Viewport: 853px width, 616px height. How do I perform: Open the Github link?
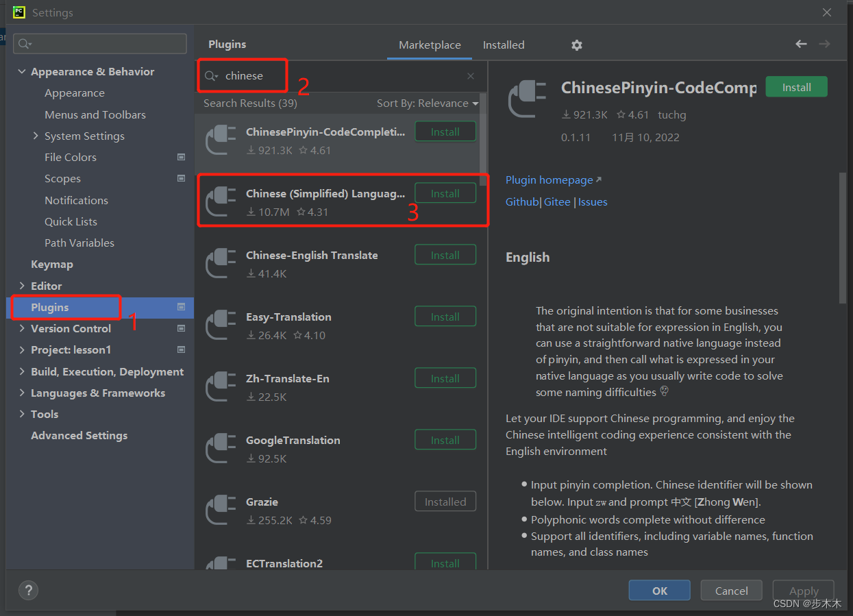[522, 201]
